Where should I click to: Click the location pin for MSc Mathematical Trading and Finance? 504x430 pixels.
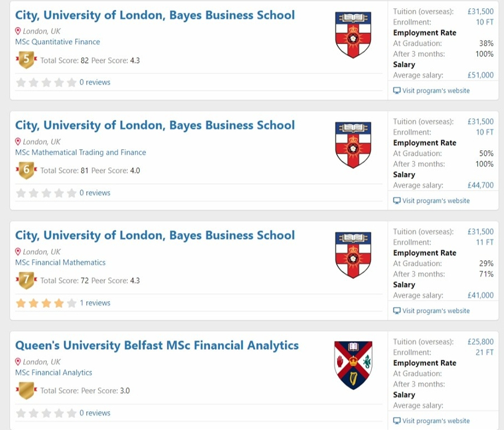(x=18, y=141)
